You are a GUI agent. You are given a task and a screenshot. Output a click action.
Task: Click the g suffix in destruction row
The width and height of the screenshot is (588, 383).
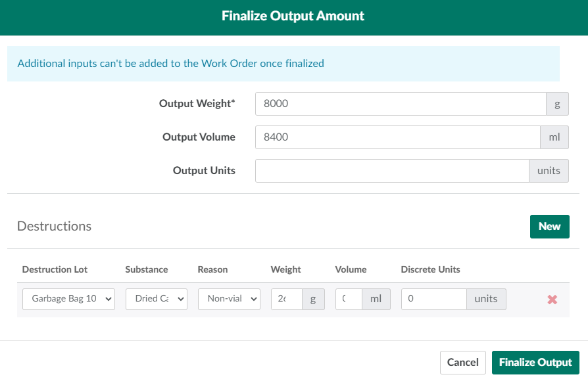pos(313,299)
